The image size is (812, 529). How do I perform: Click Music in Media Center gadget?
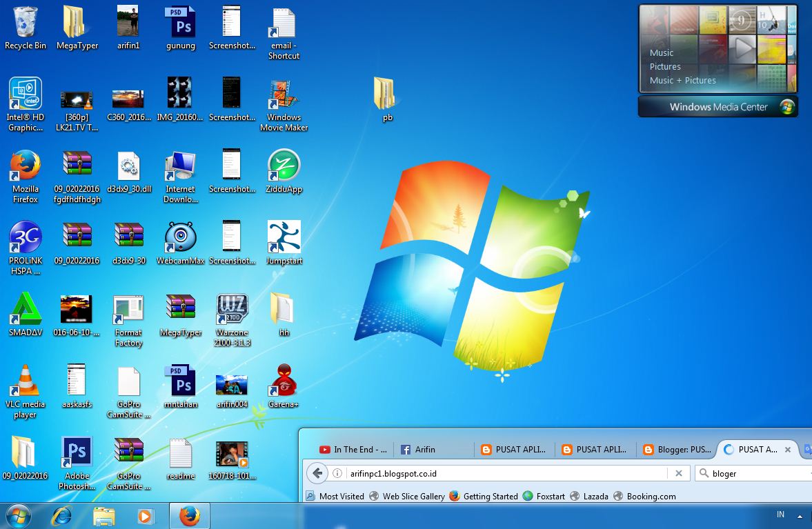click(x=662, y=53)
